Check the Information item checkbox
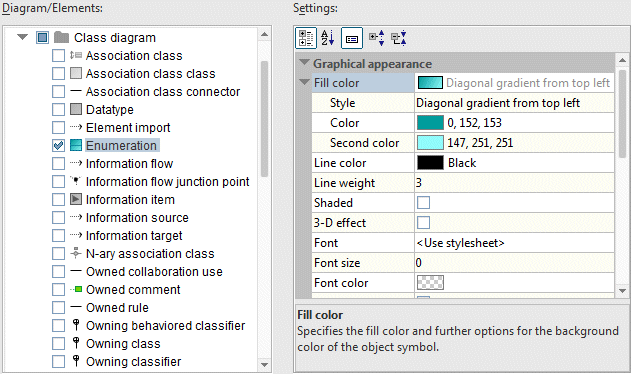The image size is (631, 374). [58, 200]
